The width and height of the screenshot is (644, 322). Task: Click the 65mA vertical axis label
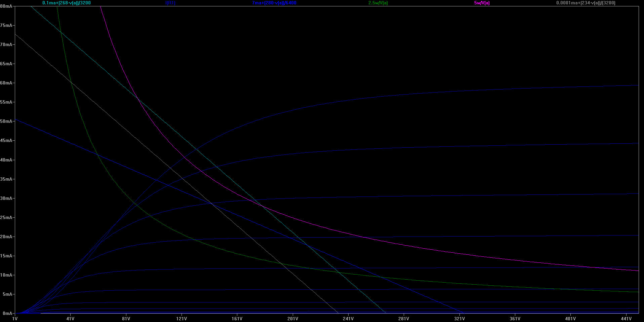tap(6, 64)
